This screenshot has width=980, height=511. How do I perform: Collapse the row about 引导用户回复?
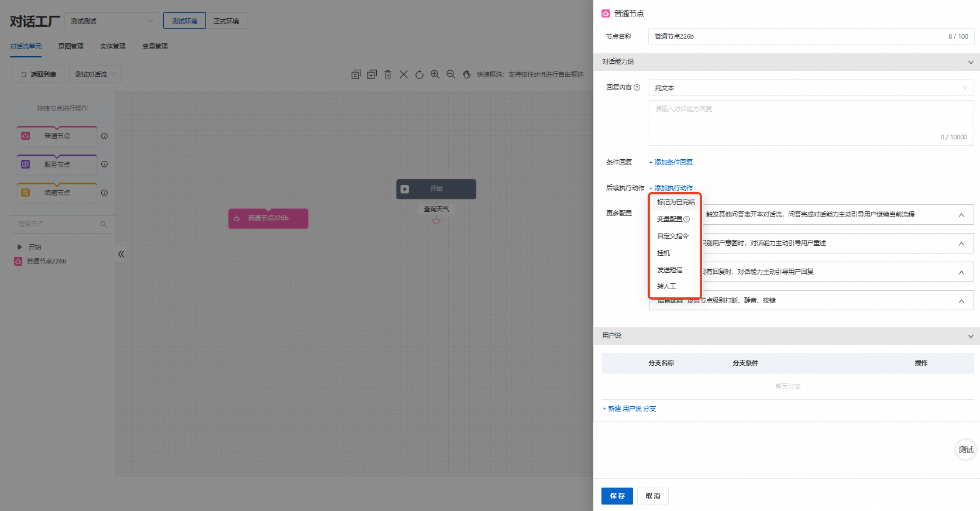click(x=961, y=272)
